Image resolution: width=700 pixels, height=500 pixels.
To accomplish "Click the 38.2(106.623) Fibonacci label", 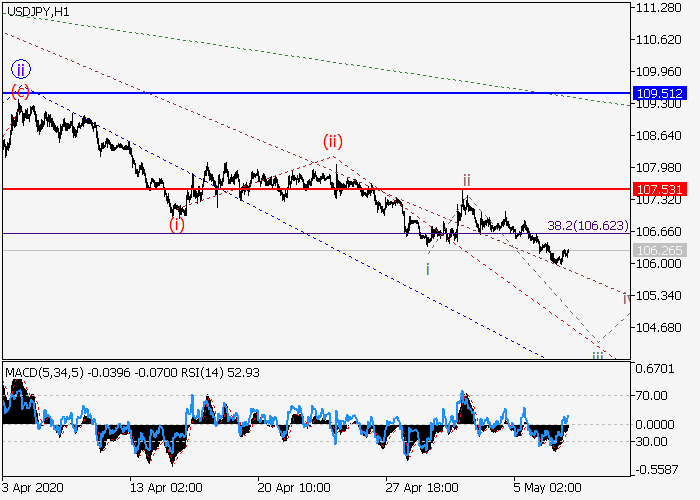I will pyautogui.click(x=589, y=226).
